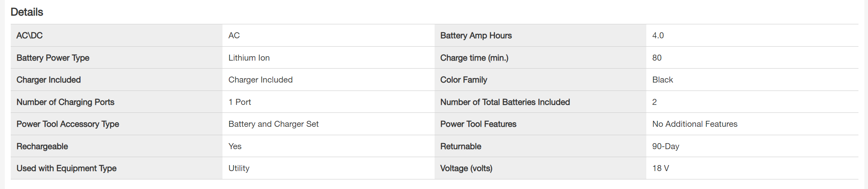Screen dimensions: 868x189
Task: Click the Charger Included row label
Action: [x=49, y=80]
